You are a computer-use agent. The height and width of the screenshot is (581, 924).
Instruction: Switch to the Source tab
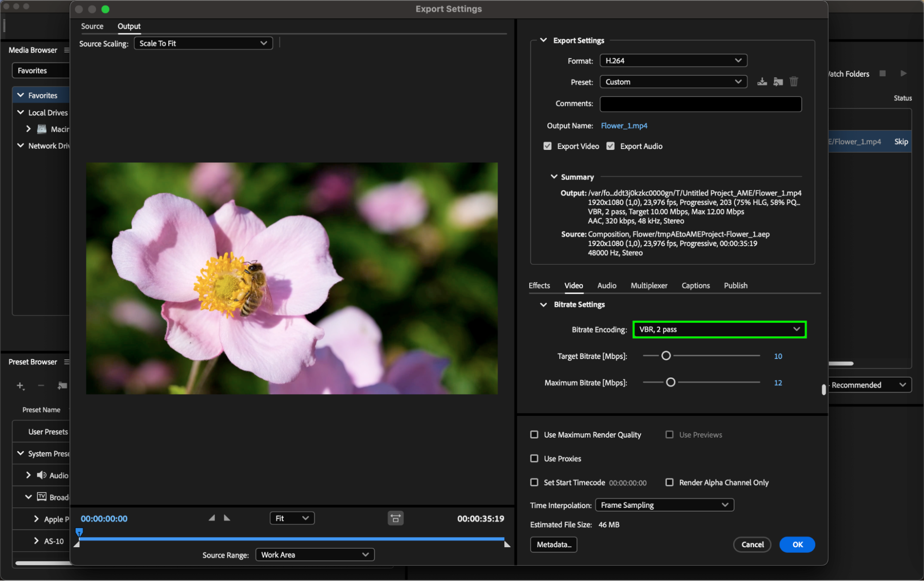(92, 26)
